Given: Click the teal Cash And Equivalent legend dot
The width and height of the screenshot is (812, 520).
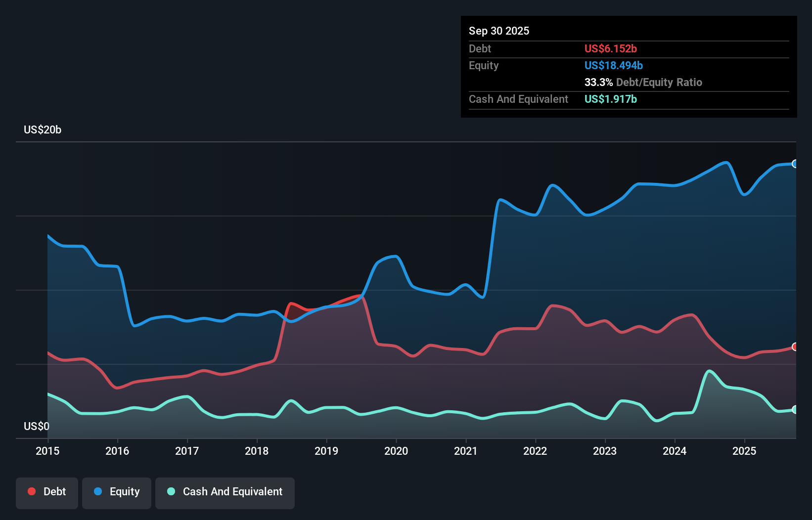Looking at the screenshot, I should pos(171,492).
